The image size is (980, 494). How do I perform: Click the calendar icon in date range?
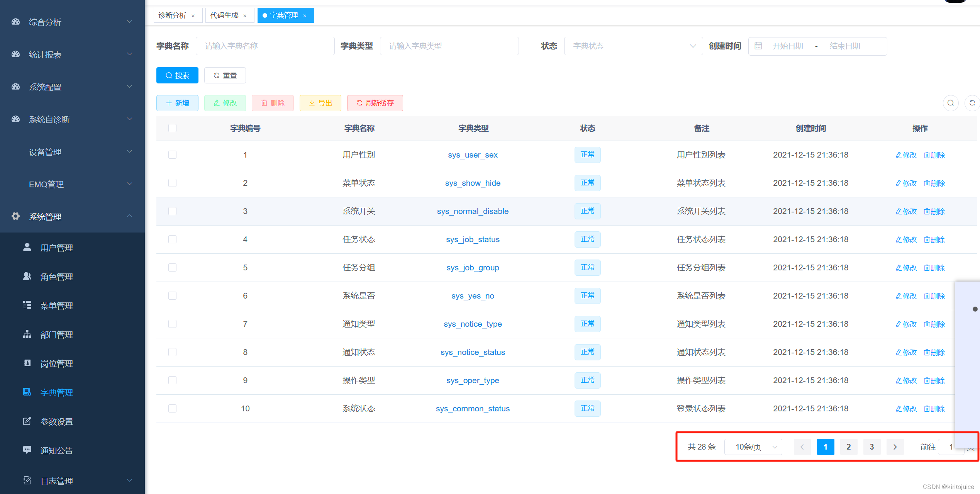[x=758, y=46]
